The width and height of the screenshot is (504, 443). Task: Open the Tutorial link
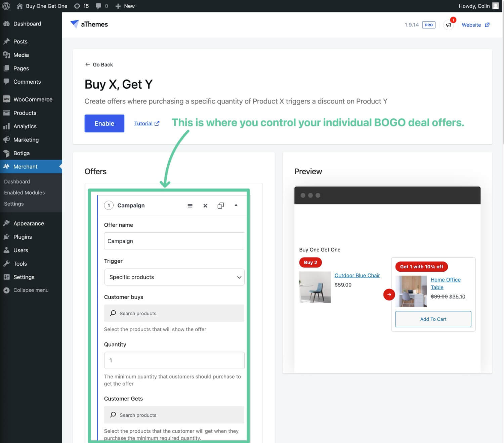(x=146, y=124)
